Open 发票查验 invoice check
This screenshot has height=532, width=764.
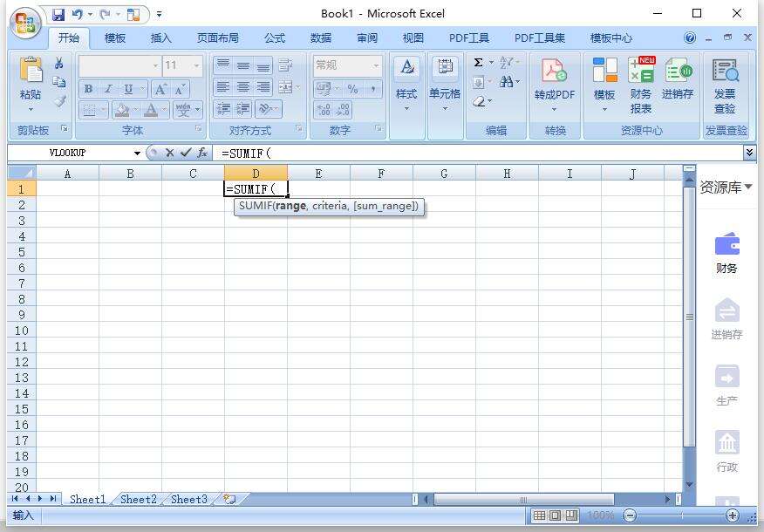[725, 86]
